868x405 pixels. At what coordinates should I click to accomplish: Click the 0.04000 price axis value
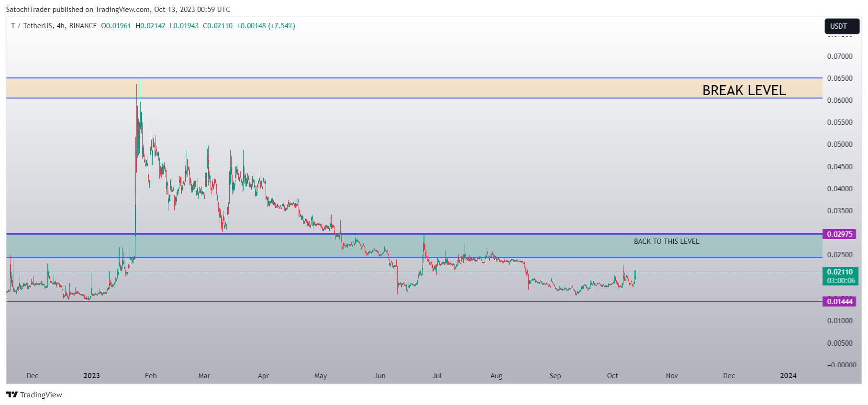click(x=840, y=189)
